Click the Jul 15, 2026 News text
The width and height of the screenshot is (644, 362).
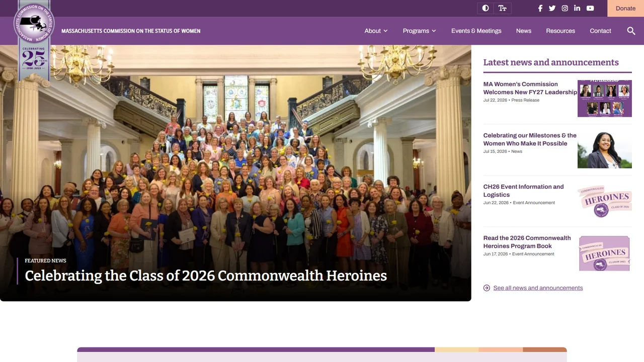pos(503,151)
